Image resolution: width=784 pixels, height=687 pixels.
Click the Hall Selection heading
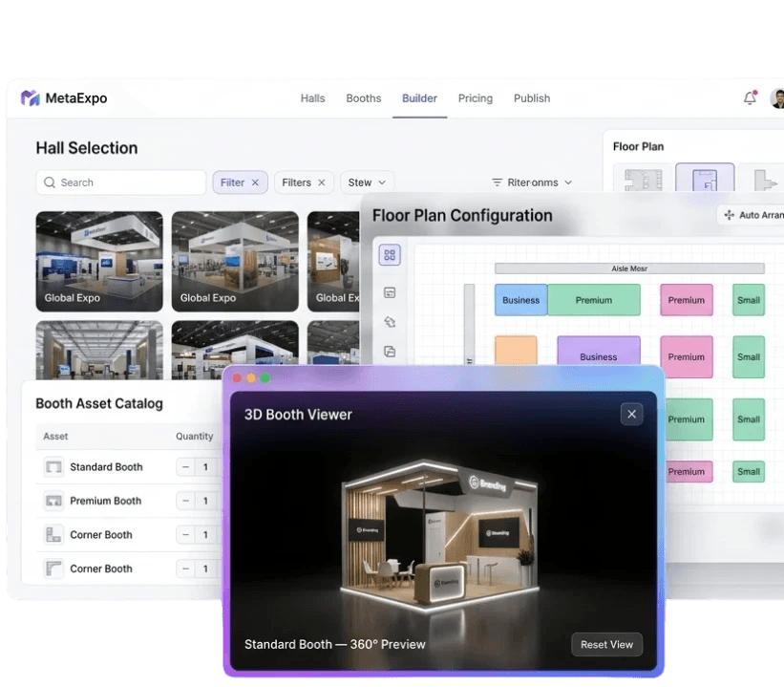coord(87,148)
